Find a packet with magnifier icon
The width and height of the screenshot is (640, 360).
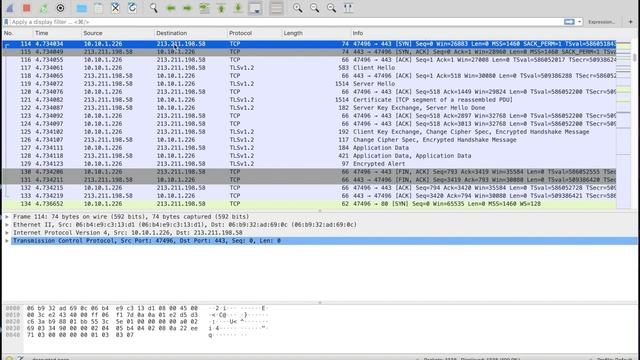pos(153,8)
